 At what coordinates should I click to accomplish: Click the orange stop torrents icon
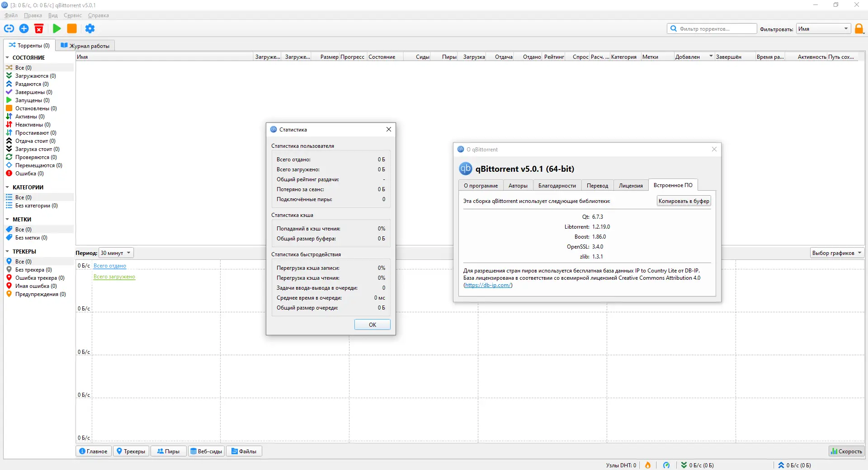pos(72,28)
